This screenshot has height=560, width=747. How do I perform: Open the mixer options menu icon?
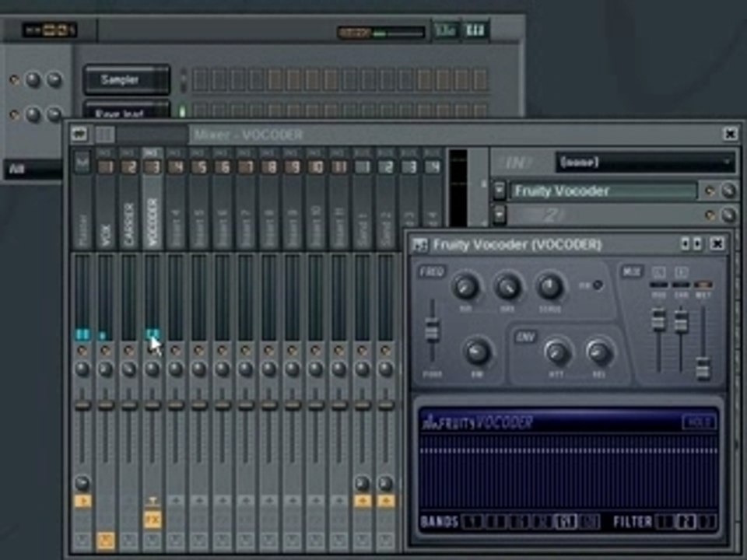79,135
